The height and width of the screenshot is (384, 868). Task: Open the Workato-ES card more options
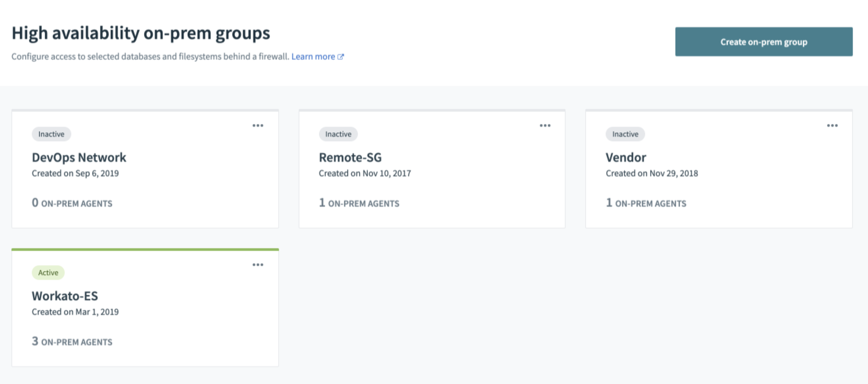tap(258, 265)
